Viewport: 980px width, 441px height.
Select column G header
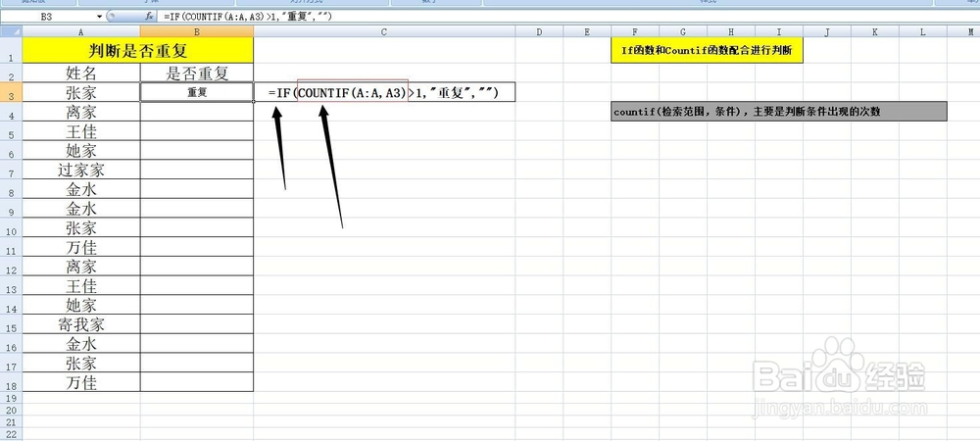tap(683, 31)
